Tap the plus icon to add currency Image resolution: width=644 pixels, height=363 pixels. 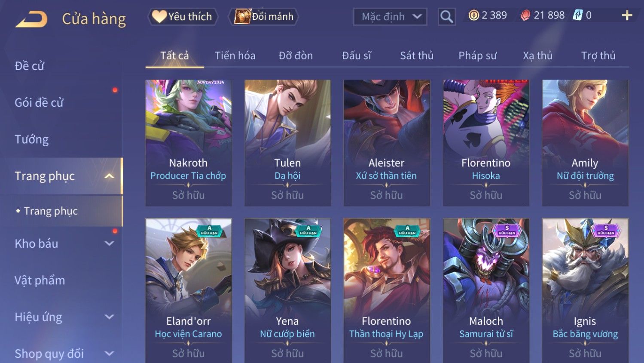click(627, 15)
